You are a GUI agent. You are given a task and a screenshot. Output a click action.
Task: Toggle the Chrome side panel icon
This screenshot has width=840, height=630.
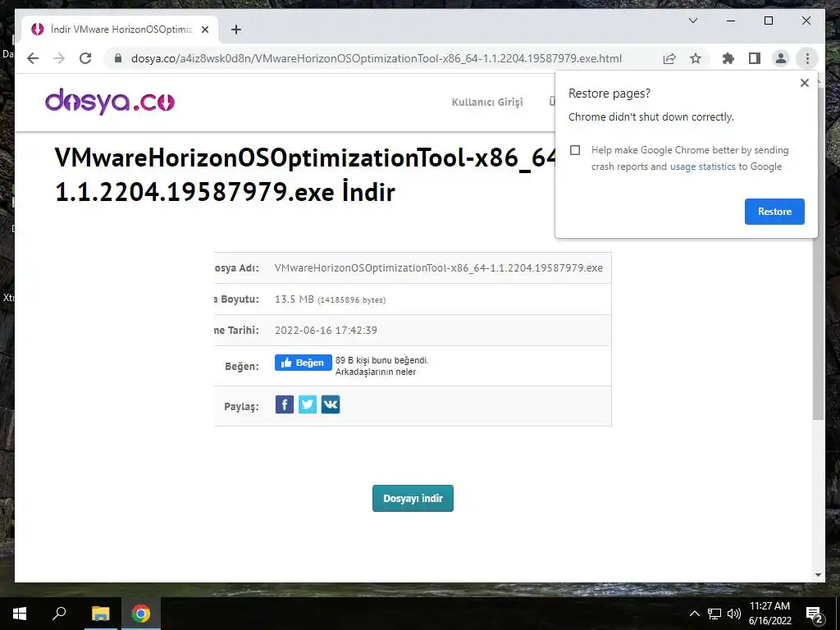[x=755, y=58]
